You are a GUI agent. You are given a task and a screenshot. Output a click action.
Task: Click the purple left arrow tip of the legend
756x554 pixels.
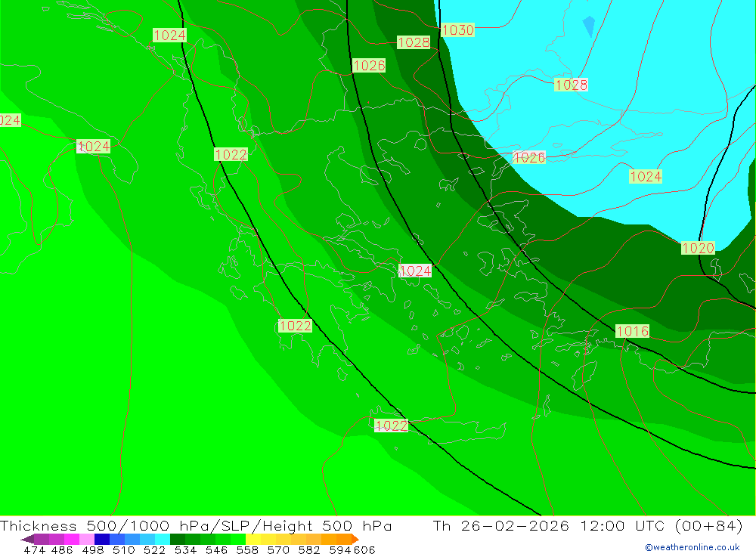(x=27, y=539)
